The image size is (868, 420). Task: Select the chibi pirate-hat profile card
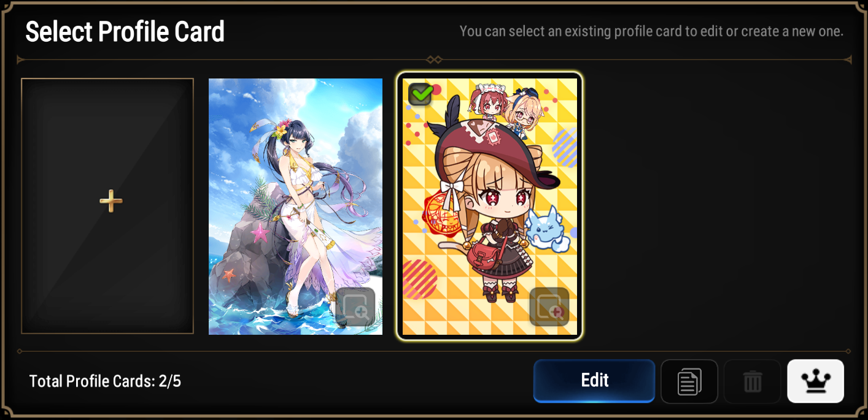490,207
